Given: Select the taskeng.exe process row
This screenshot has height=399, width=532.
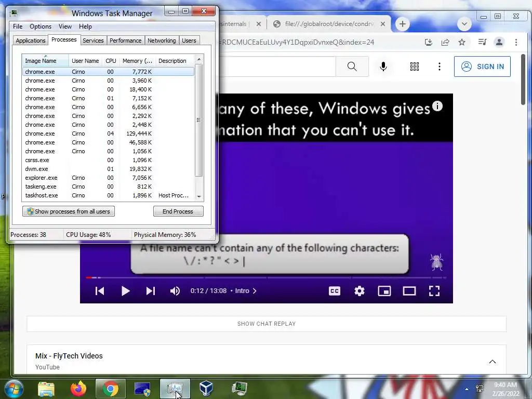Looking at the screenshot, I should point(108,187).
